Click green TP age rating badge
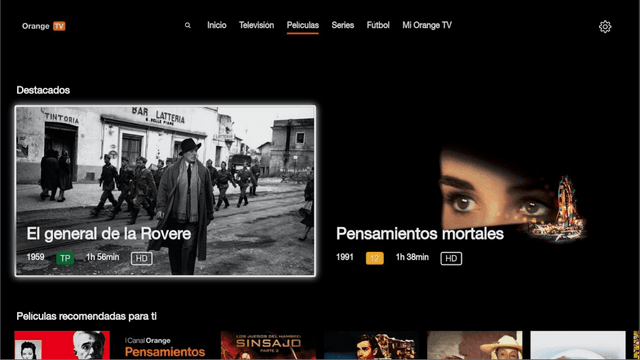This screenshot has height=360, width=640. pos(65,258)
